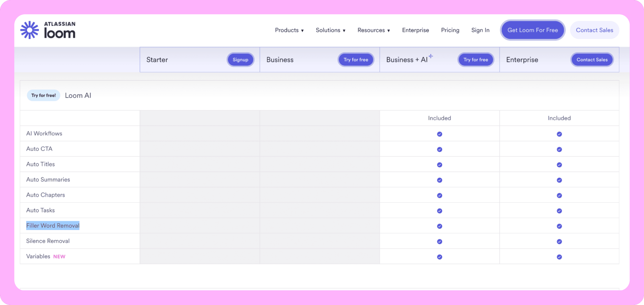Screen dimensions: 644x305
Task: Click Auto Summaries checkmark in Enterprise column
Action: coord(559,180)
